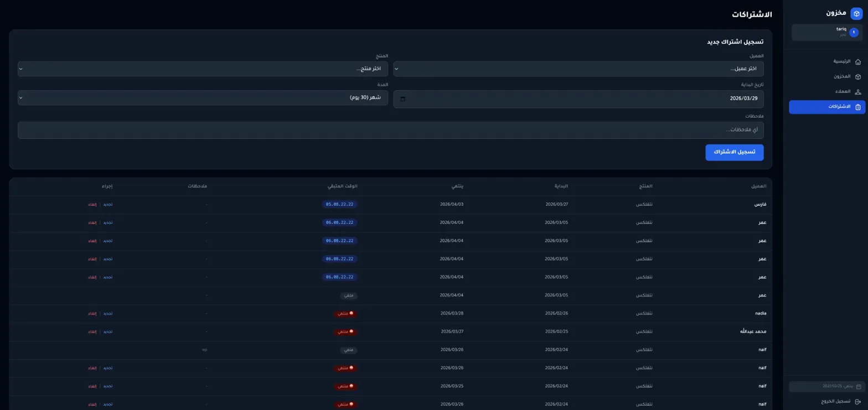Click تجديد link in فارس row
This screenshot has height=410, width=868.
pyautogui.click(x=108, y=205)
